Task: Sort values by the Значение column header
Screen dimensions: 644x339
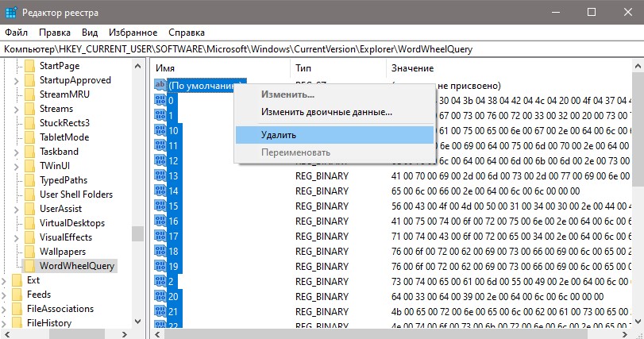Action: click(509, 68)
